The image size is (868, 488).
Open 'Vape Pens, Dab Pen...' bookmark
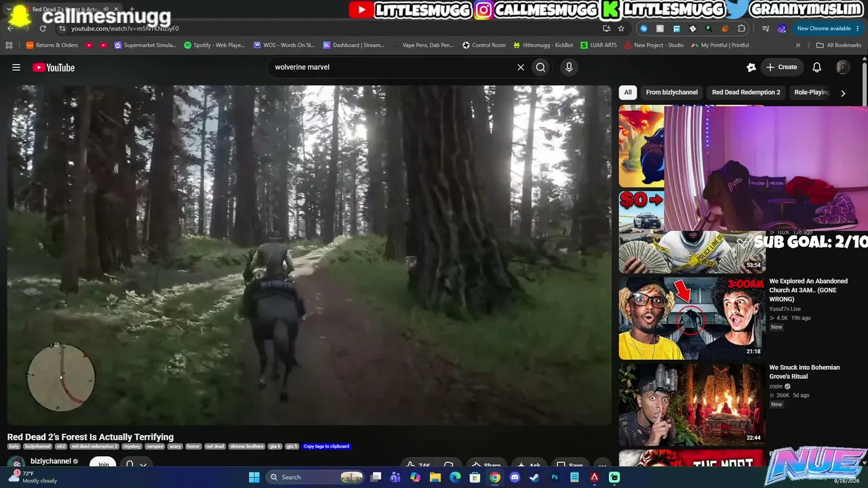[x=422, y=45]
